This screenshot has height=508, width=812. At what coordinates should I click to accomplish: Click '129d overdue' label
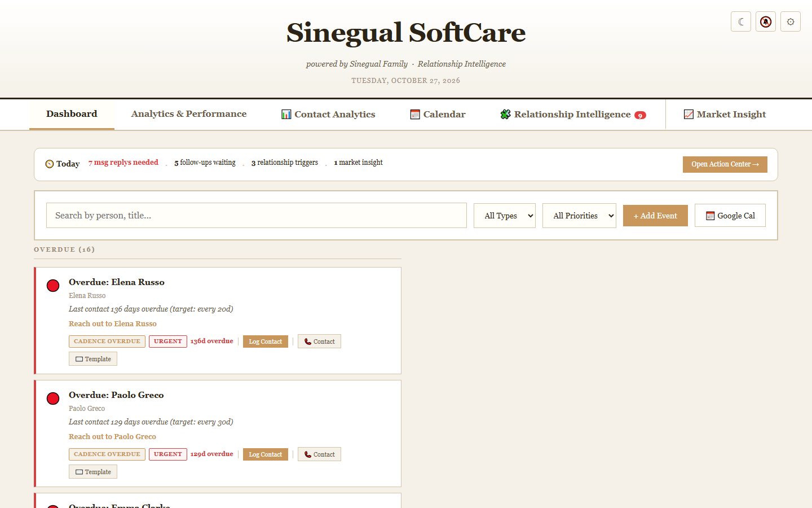point(211,454)
